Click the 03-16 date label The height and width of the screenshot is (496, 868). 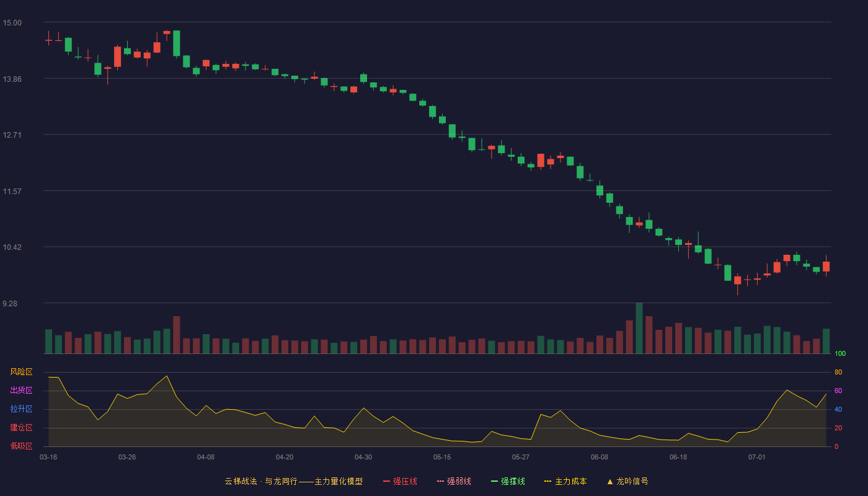pyautogui.click(x=48, y=457)
